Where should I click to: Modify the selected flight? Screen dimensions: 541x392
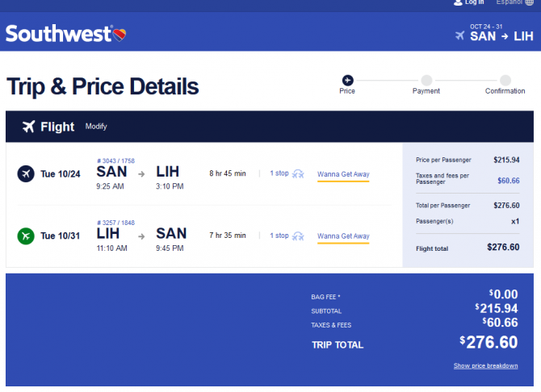pos(96,127)
